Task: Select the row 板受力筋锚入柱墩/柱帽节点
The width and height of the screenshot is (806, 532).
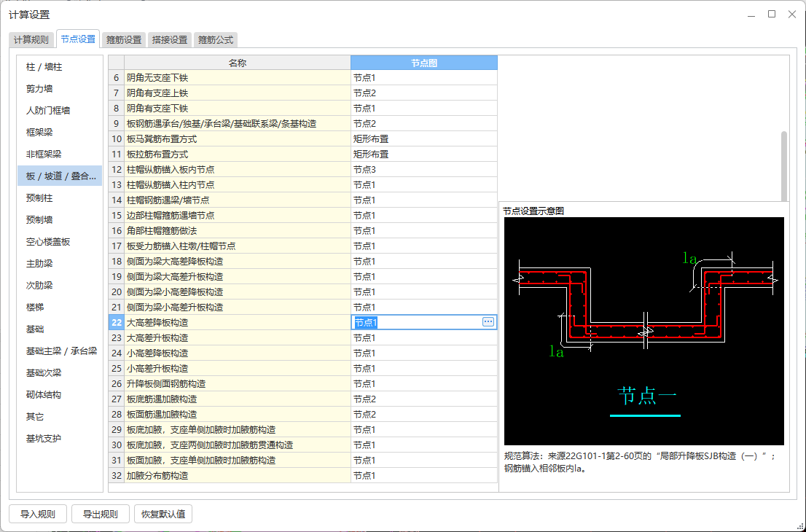Action: click(x=302, y=246)
